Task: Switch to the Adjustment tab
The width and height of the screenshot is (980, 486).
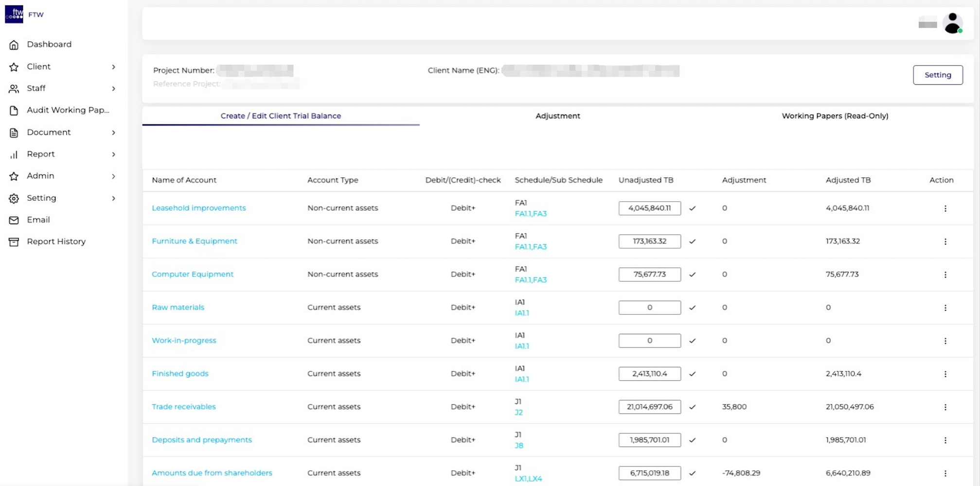Action: [x=557, y=116]
